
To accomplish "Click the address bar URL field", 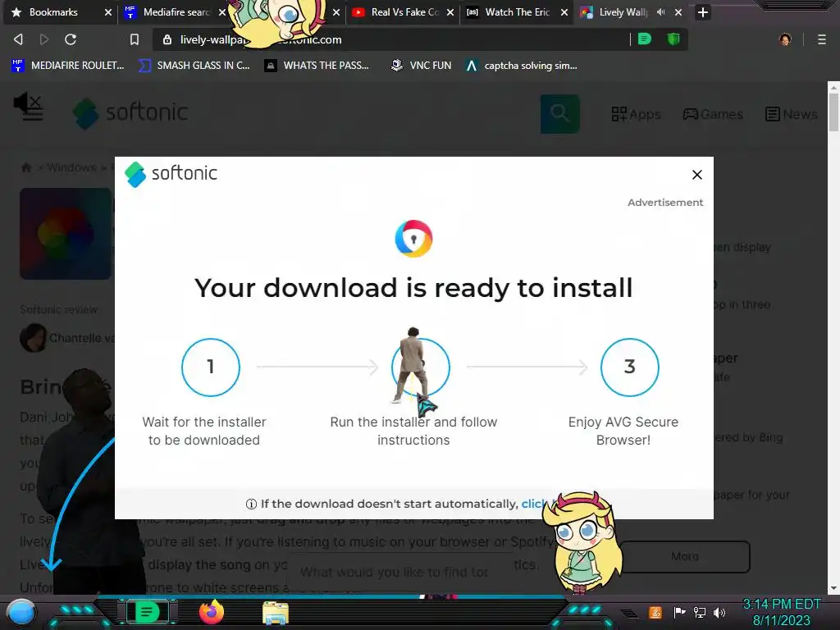I will point(392,39).
